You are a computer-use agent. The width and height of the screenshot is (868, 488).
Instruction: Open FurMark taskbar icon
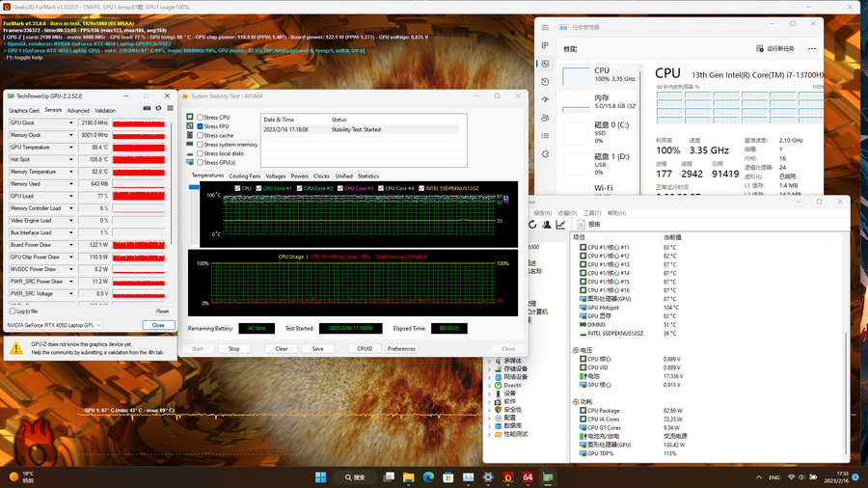pos(507,477)
